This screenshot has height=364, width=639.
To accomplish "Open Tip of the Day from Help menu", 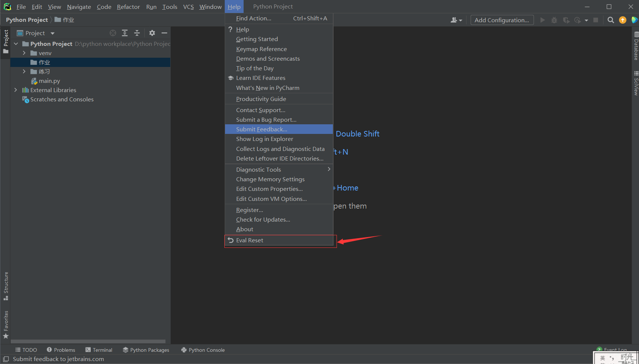I will 279,68.
